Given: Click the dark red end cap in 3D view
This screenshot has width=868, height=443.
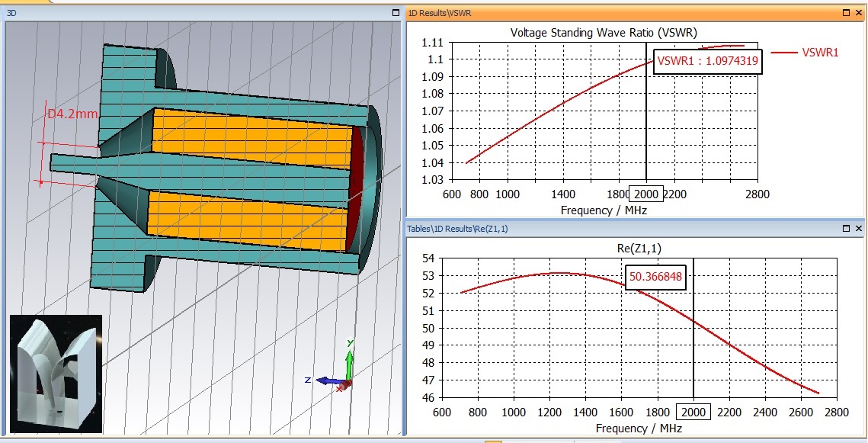Looking at the screenshot, I should click(357, 188).
